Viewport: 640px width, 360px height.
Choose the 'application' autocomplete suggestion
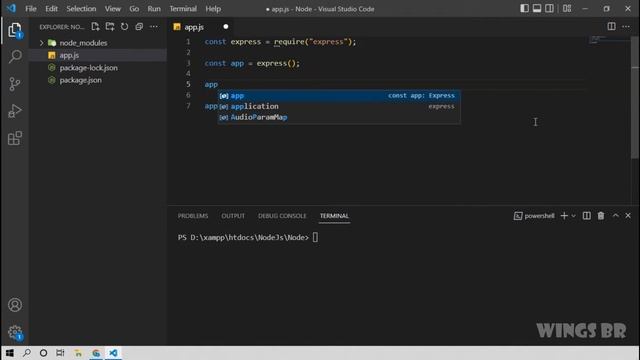(x=339, y=107)
